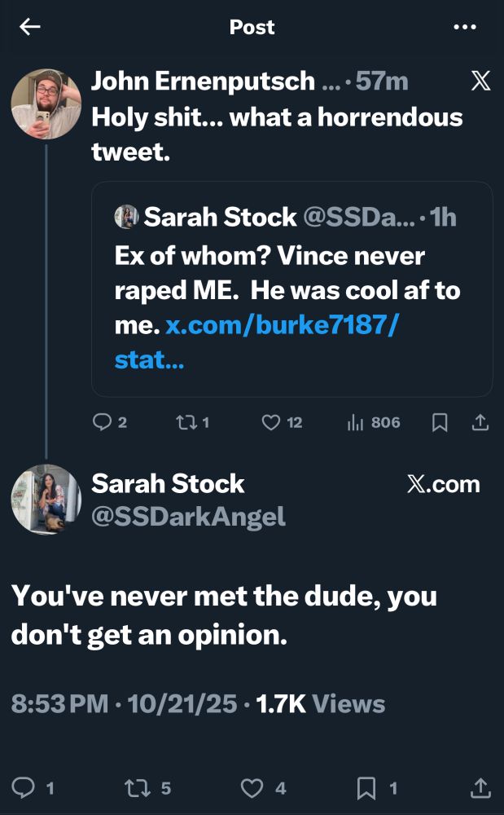Open Sarah Stock's main profile picture

tap(46, 499)
